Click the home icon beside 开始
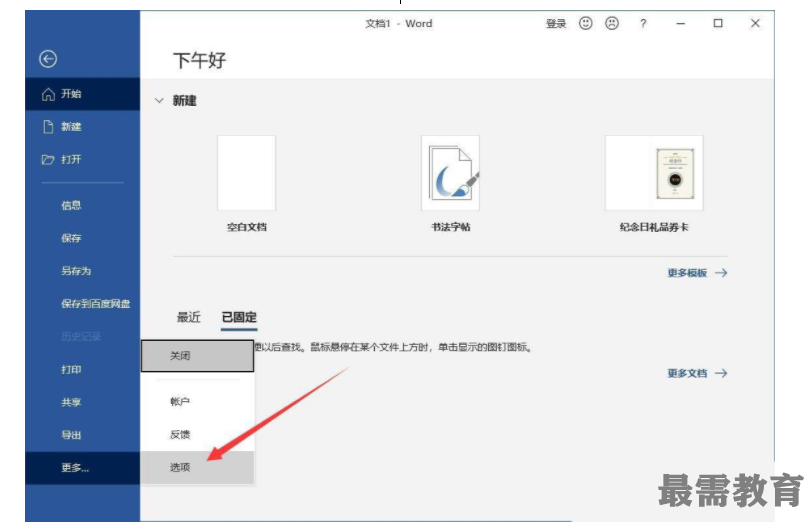Screen dimensions: 810x530 click(48, 94)
